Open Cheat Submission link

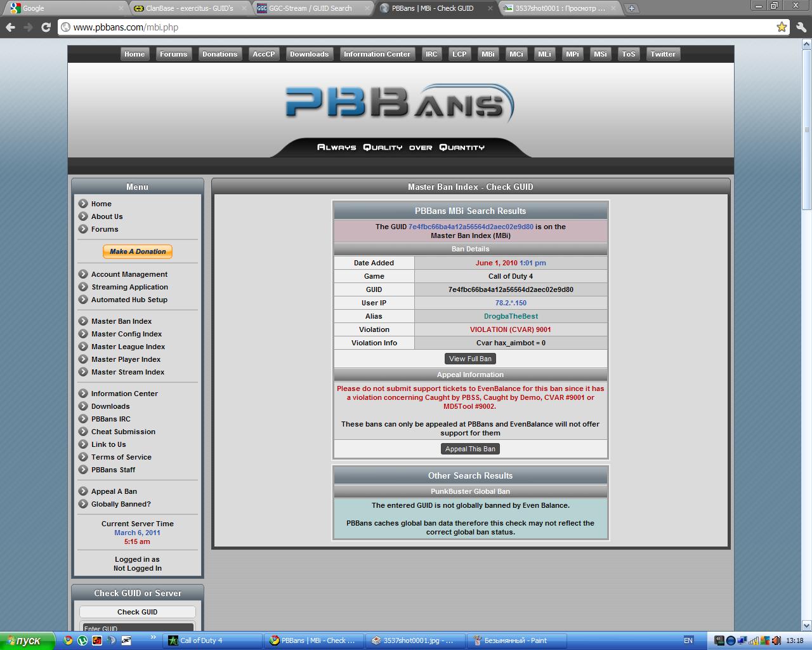[x=123, y=432]
